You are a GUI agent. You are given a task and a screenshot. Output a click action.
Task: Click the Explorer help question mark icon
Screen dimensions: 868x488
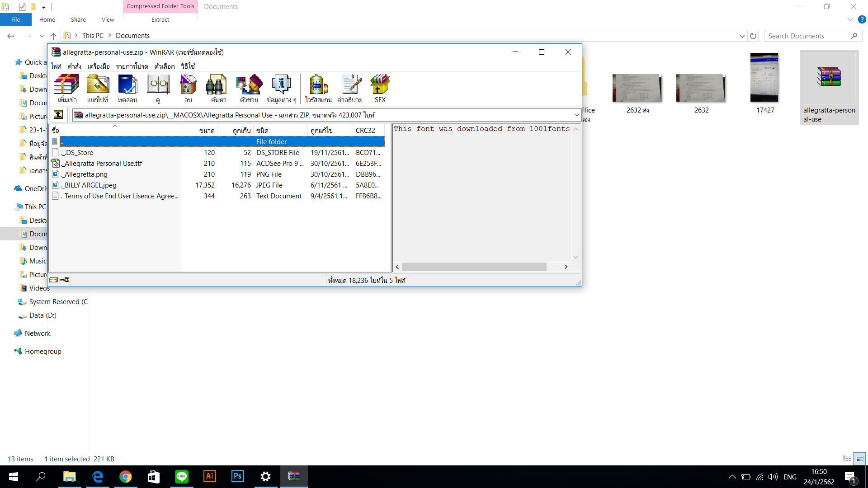862,19
